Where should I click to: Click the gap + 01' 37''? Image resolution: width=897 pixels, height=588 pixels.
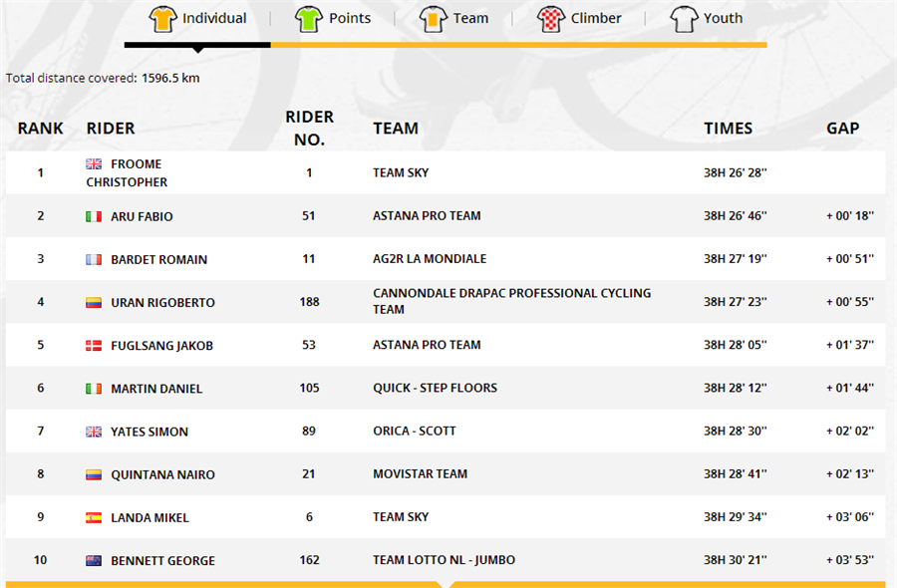(x=850, y=345)
